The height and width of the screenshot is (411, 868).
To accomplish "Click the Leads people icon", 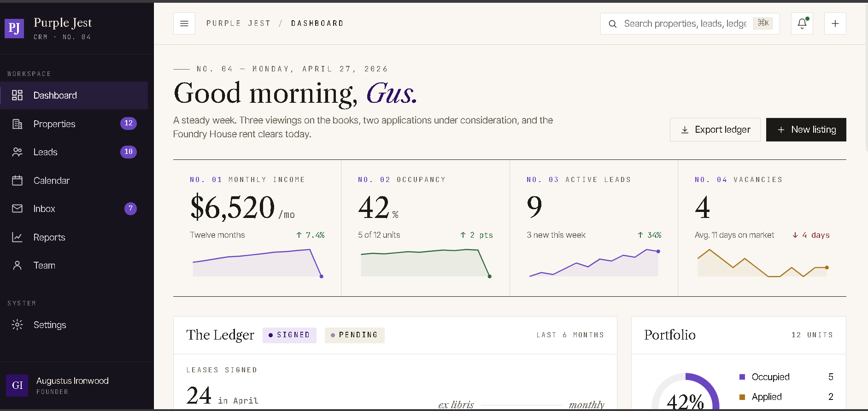I will tap(17, 152).
